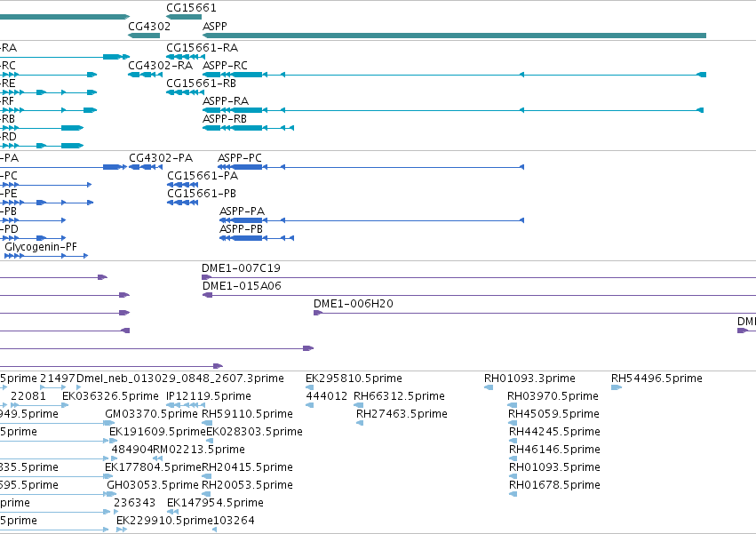
Task: Select EST RH46146.5prime
Action: (x=555, y=450)
